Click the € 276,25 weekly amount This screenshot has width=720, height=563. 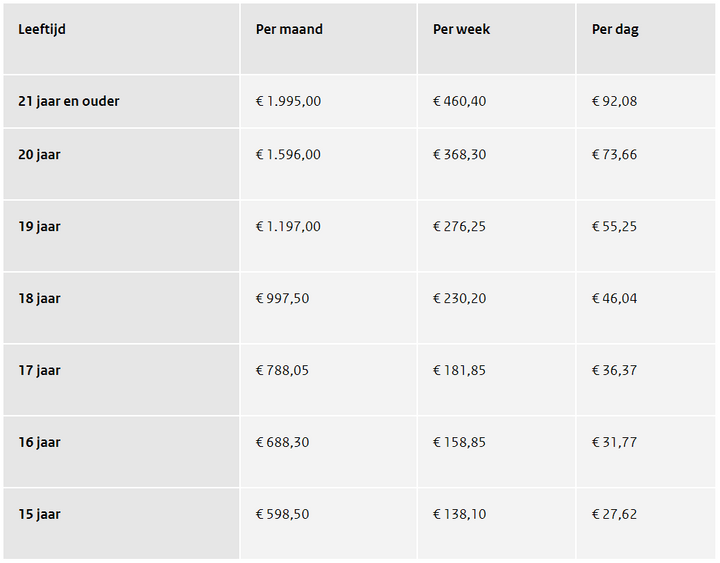click(459, 226)
